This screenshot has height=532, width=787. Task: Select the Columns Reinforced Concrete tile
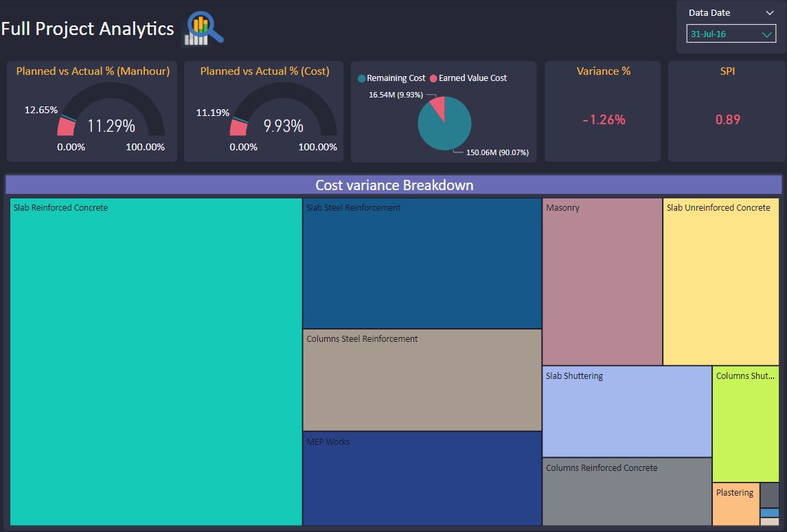click(626, 491)
